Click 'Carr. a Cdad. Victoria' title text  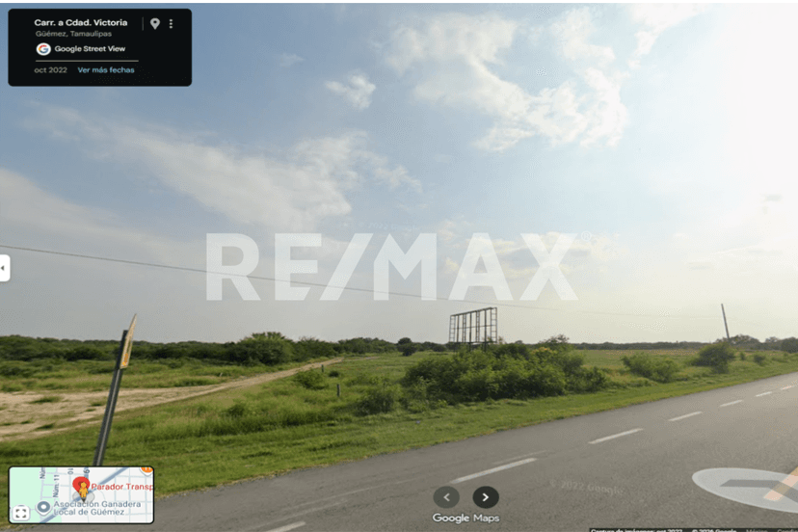click(x=80, y=22)
